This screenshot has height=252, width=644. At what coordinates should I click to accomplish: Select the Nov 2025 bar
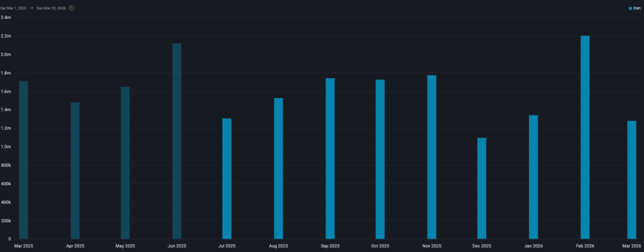coord(431,157)
